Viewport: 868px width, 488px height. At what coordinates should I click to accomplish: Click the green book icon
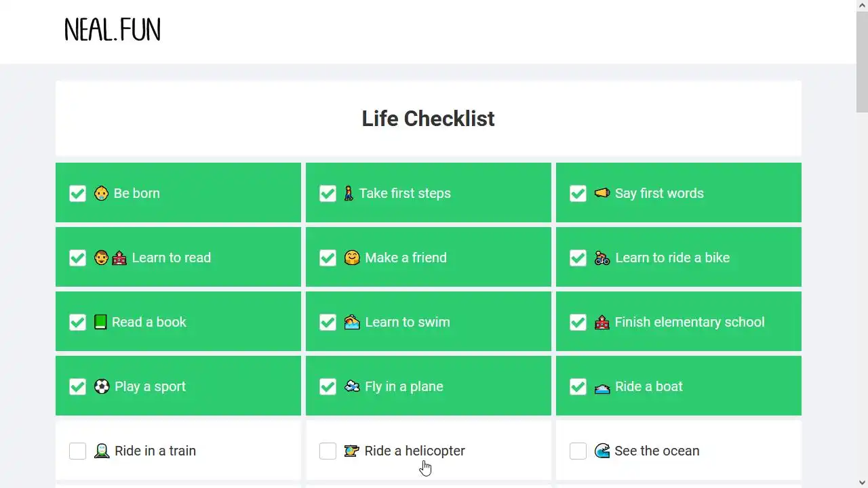100,322
